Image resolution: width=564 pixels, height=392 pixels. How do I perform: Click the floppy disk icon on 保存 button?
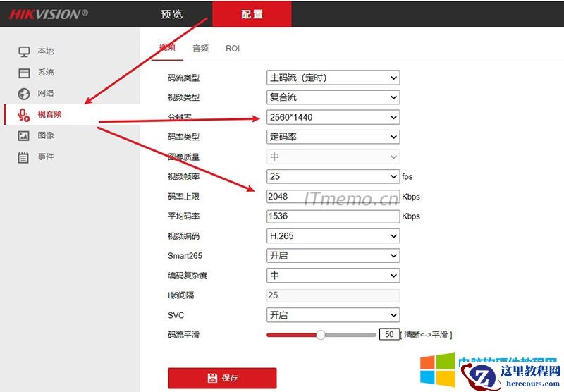[213, 378]
